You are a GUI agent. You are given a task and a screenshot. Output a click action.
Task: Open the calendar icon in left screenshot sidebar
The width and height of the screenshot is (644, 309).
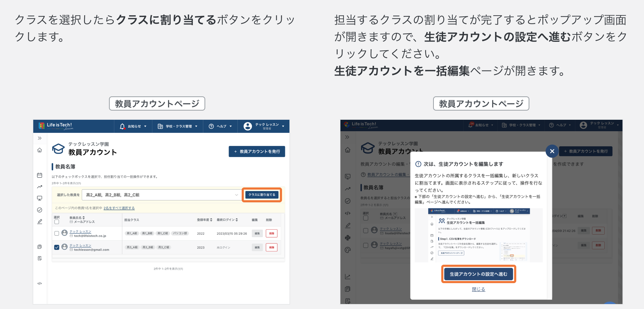pos(40,175)
